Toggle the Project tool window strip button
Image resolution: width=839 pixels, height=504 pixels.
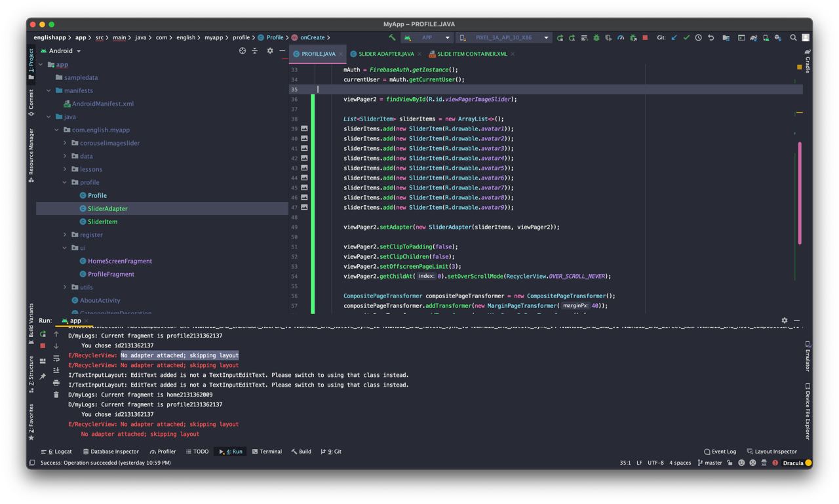pos(31,64)
